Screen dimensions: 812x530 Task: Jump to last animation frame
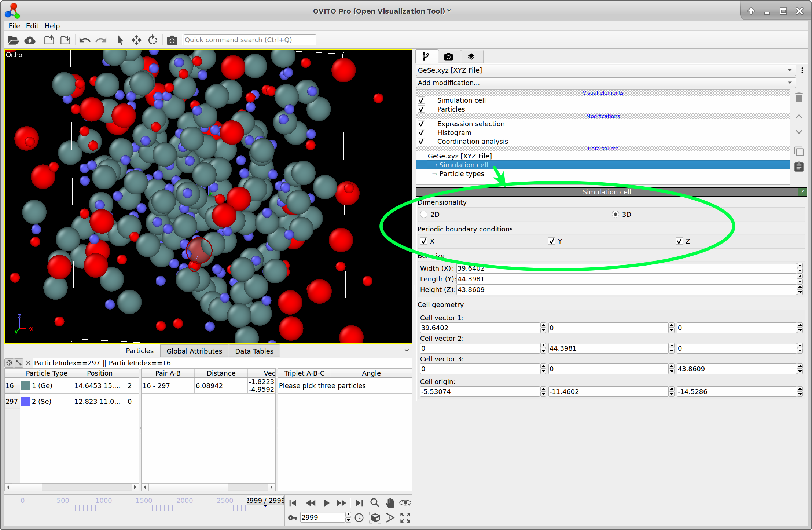point(359,502)
